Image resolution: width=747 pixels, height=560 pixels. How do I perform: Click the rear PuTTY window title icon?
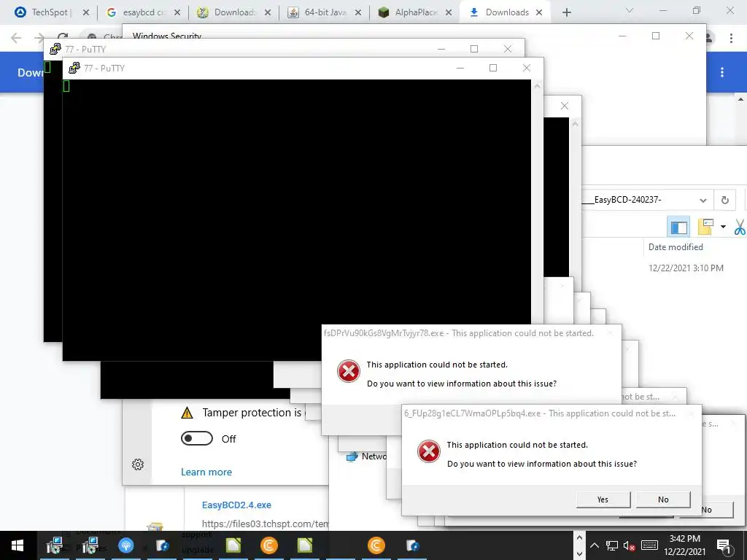[x=55, y=49]
